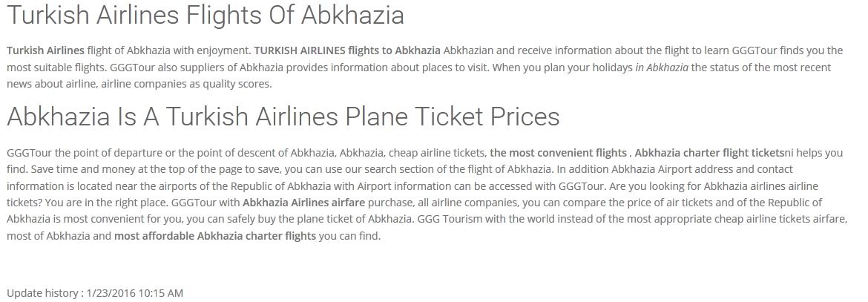Click the "Update history" label
Viewport: 868px width, 302px height.
(44, 293)
